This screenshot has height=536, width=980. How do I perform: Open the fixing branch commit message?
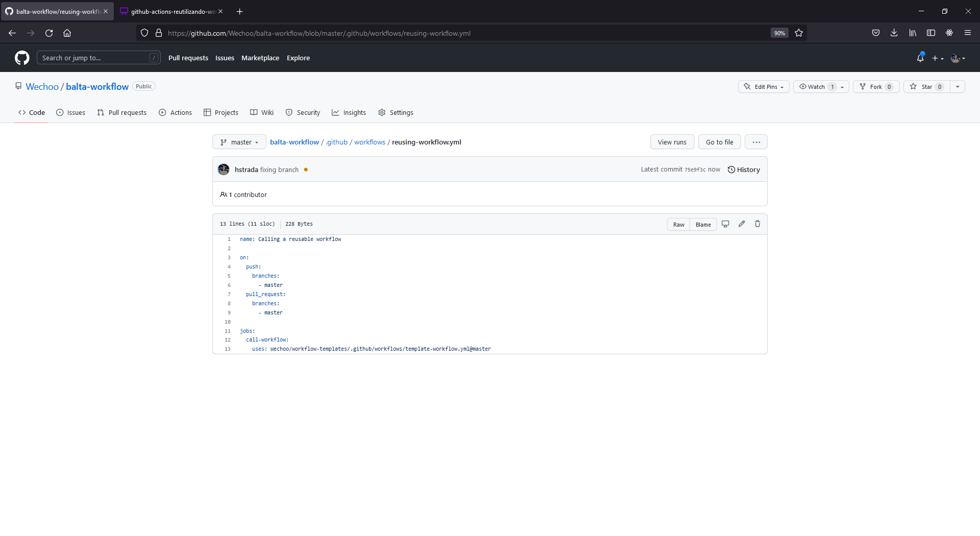(x=279, y=169)
